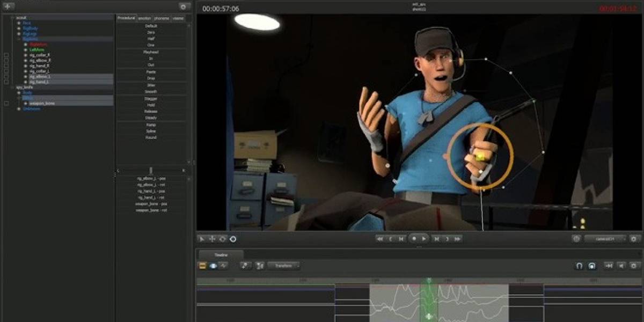Toggle the second snap magnet icon in timeline
Image resolution: width=644 pixels, height=322 pixels.
tap(591, 266)
